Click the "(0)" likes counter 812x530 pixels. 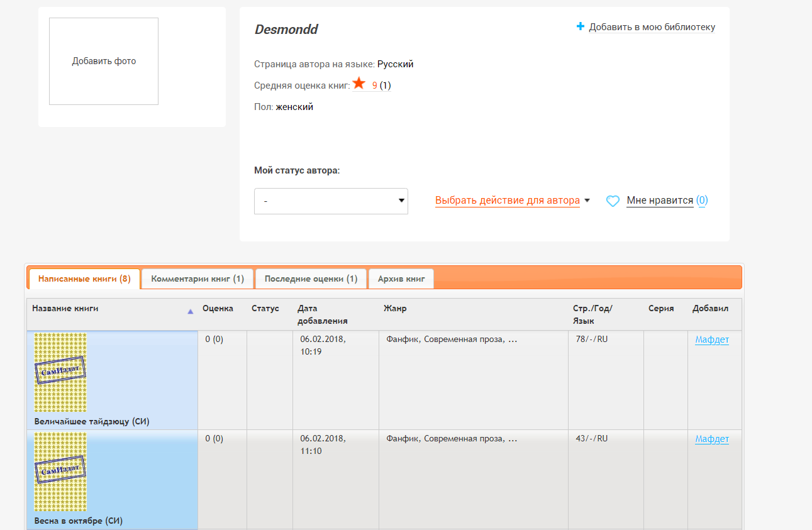[x=702, y=201]
